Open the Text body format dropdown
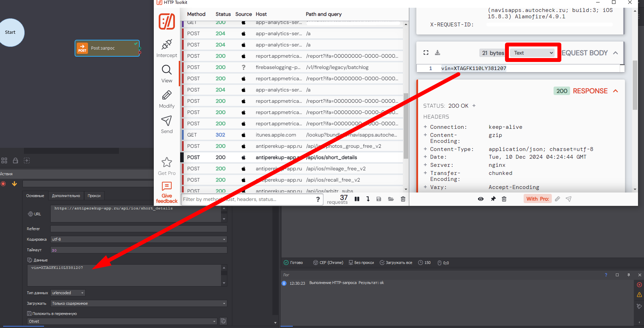Viewport: 644px width, 328px height. click(533, 53)
